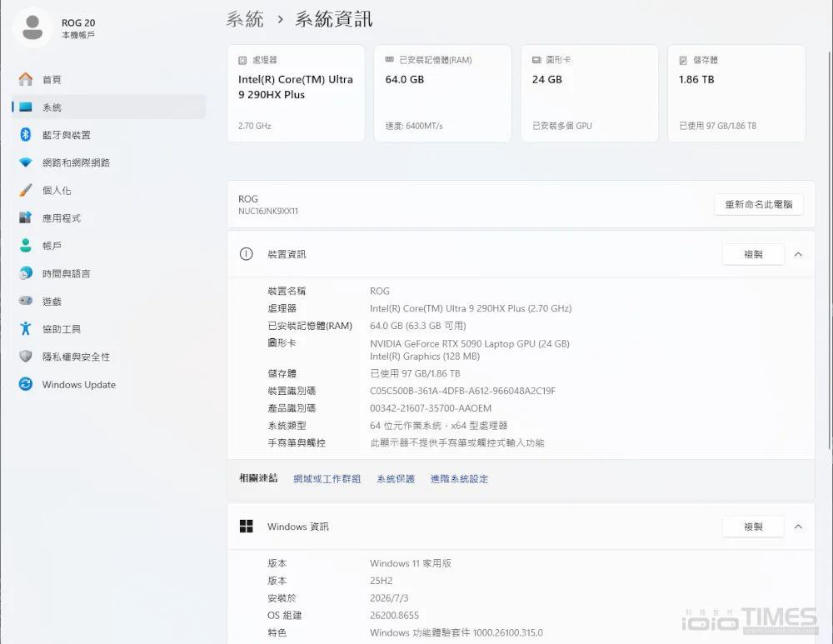Open the person icon for 帳戶

click(x=26, y=246)
